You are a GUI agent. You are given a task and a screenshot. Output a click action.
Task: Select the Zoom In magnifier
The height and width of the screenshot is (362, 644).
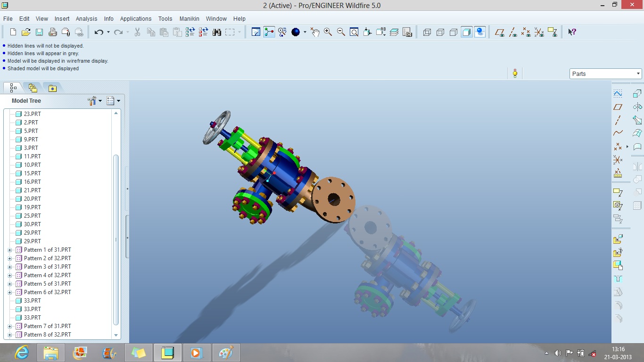(328, 32)
